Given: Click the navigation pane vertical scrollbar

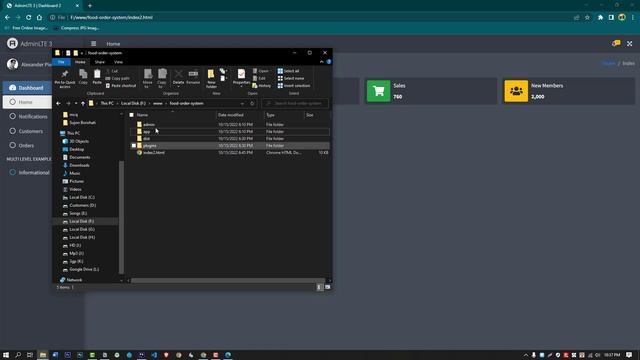Looking at the screenshot, I should click(121, 216).
